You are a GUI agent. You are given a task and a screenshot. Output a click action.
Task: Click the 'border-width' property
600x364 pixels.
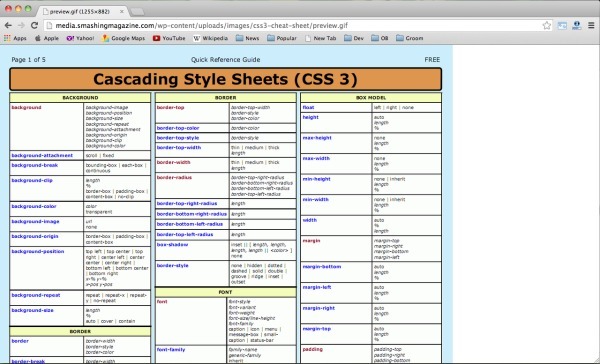[173, 162]
